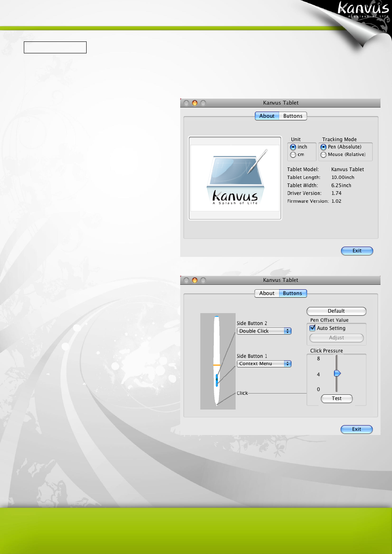The width and height of the screenshot is (392, 554).
Task: Minimize the upper Kanvus Tablet window
Action: [195, 103]
